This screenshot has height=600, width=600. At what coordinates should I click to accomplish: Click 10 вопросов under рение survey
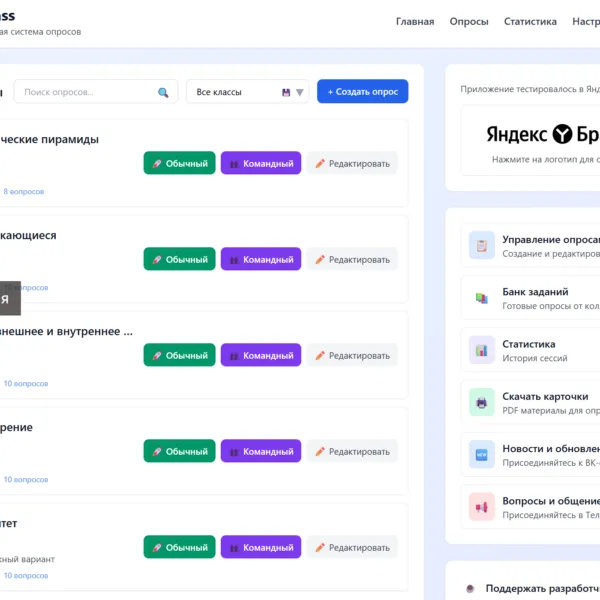(x=26, y=479)
